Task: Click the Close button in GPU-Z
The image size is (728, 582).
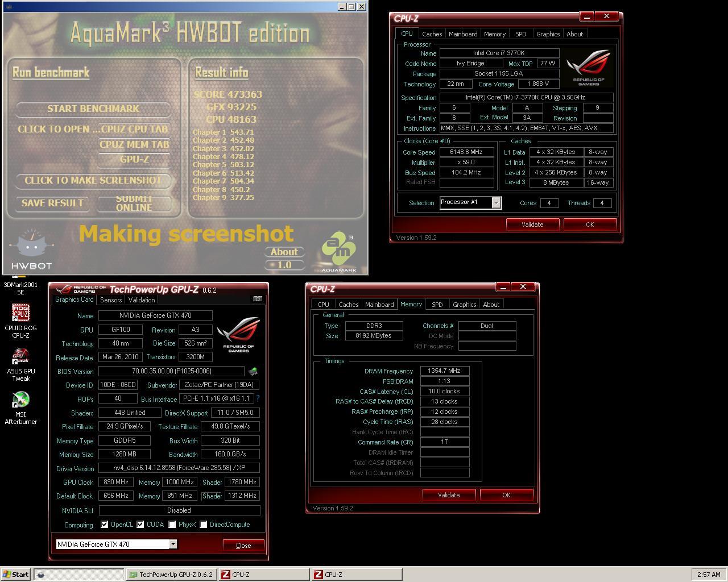Action: click(243, 545)
